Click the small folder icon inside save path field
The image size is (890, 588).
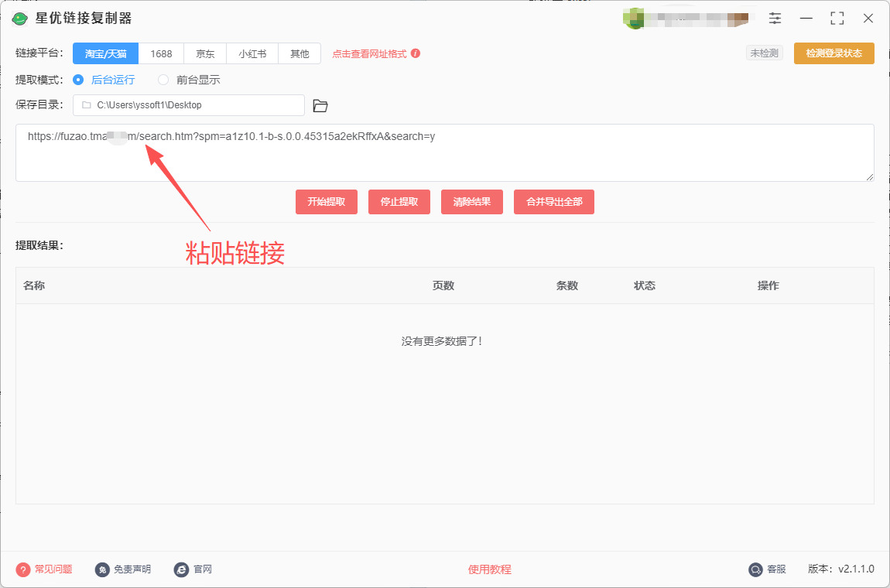coord(86,105)
